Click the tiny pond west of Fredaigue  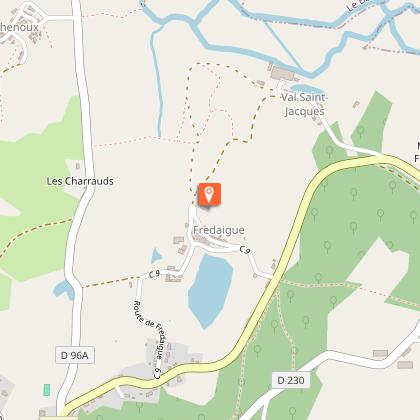pos(156,256)
